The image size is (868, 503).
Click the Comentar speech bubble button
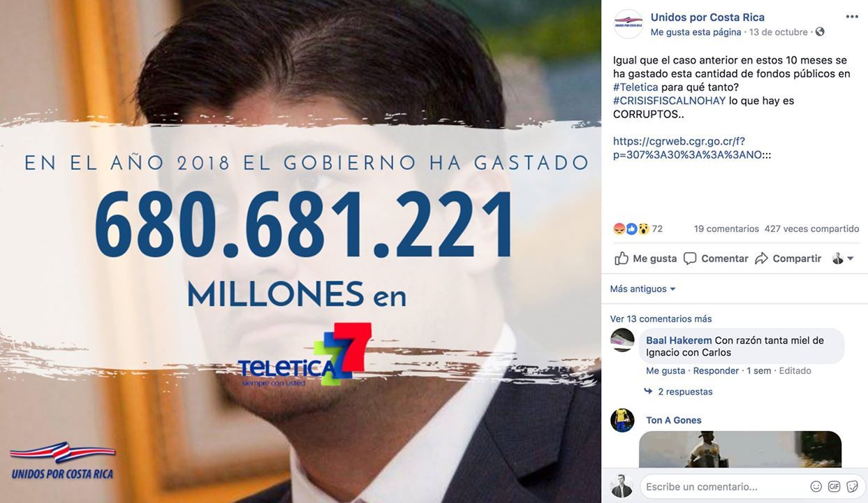coord(716,258)
